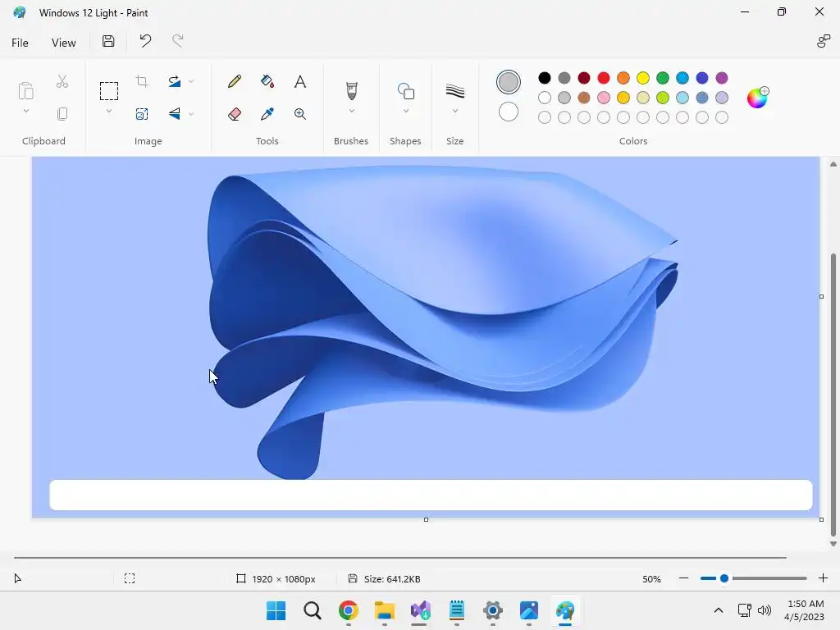Click the Size: 641.2KB status text
The height and width of the screenshot is (630, 840).
coord(392,579)
